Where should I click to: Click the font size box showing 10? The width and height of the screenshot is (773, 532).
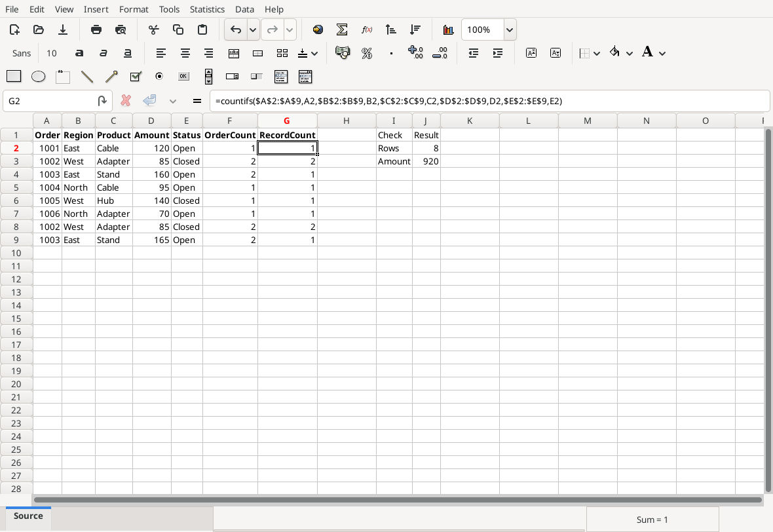coord(52,53)
